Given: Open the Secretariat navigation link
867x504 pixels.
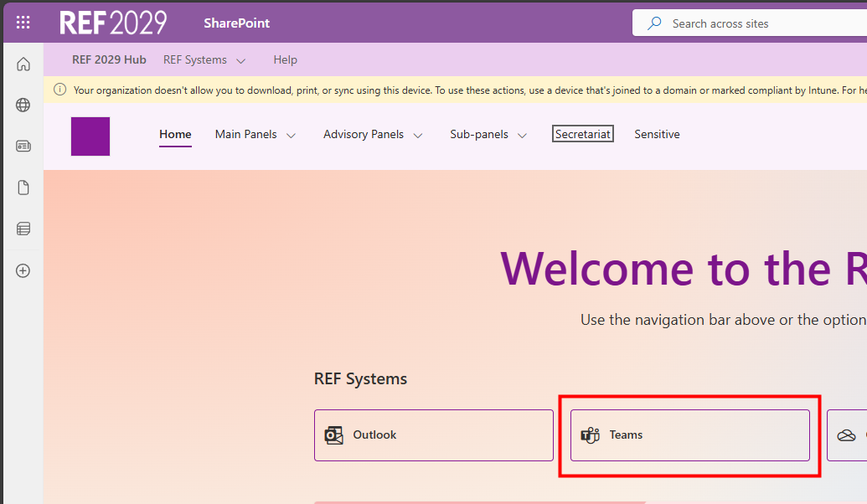Looking at the screenshot, I should point(583,134).
